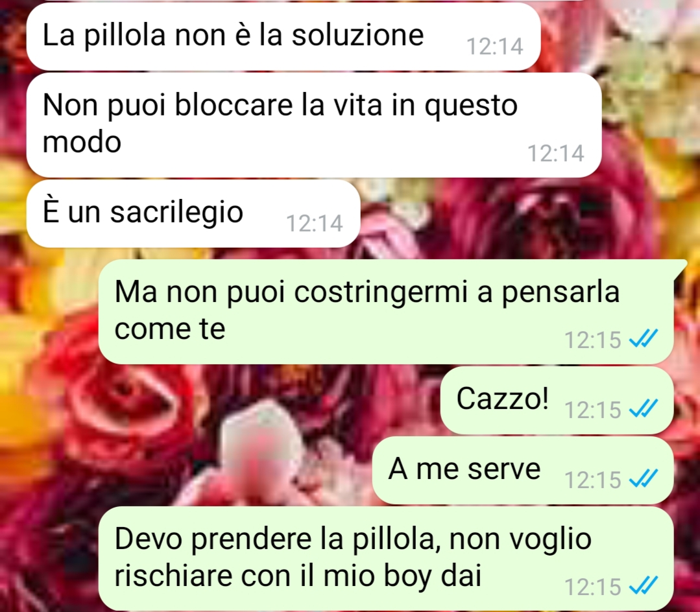
Task: Tap read ticks on 'Devo prendere la pillola' message
Action: coord(644,585)
